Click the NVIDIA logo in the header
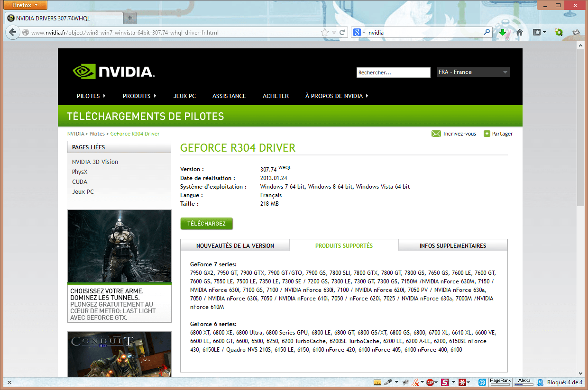588x390 pixels. click(114, 72)
